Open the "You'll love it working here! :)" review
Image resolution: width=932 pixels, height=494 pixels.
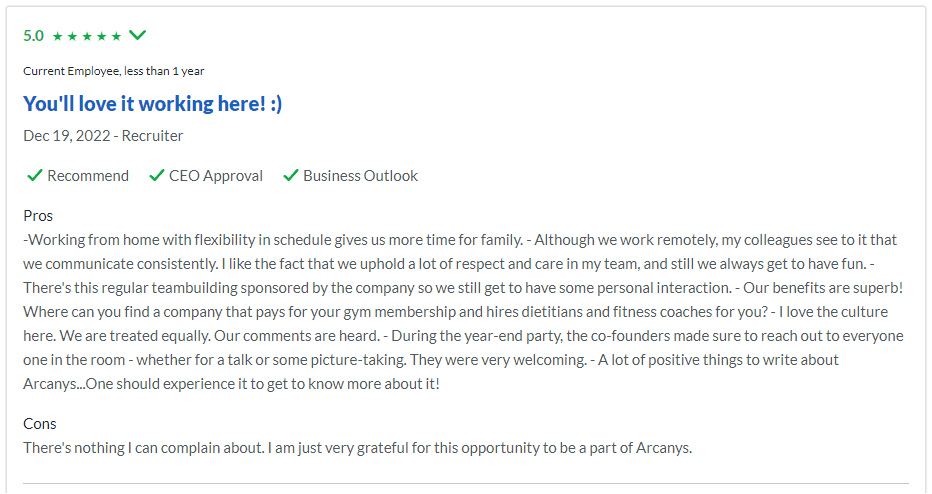[x=153, y=104]
